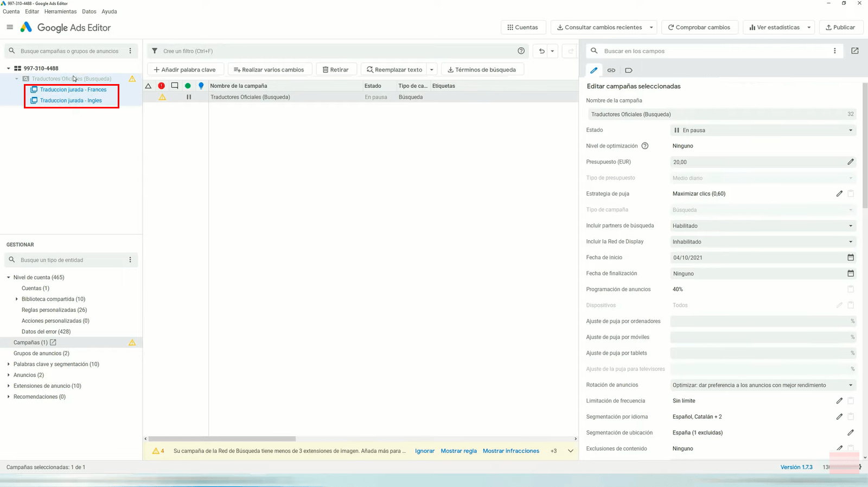
Task: Open the undo history dropdown arrow
Action: (x=552, y=51)
